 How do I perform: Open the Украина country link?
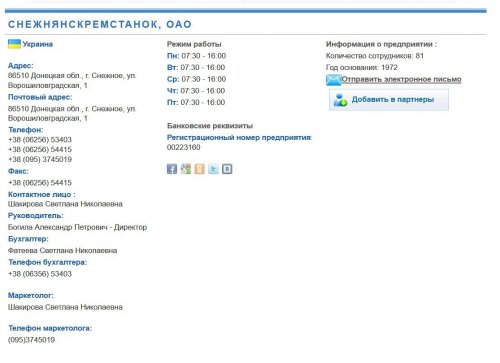coord(38,44)
